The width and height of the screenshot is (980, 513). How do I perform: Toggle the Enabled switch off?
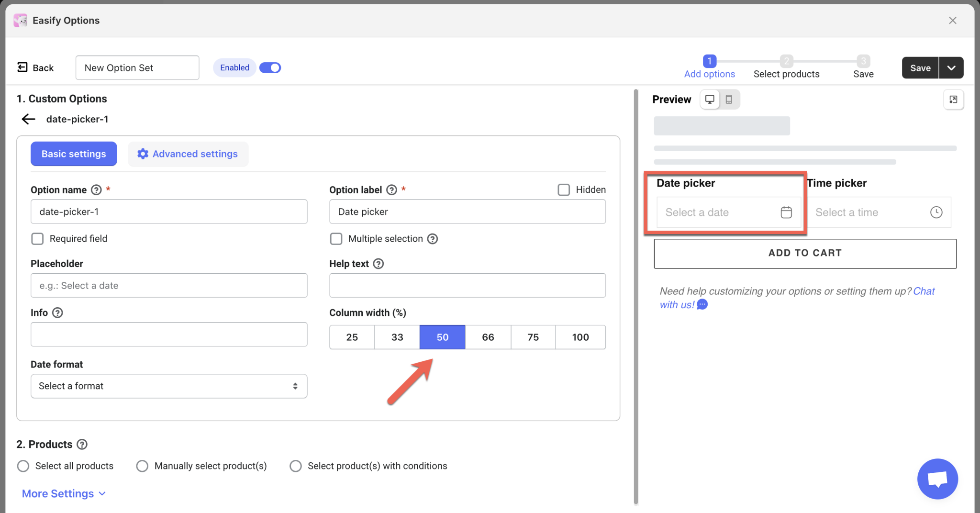pyautogui.click(x=270, y=68)
